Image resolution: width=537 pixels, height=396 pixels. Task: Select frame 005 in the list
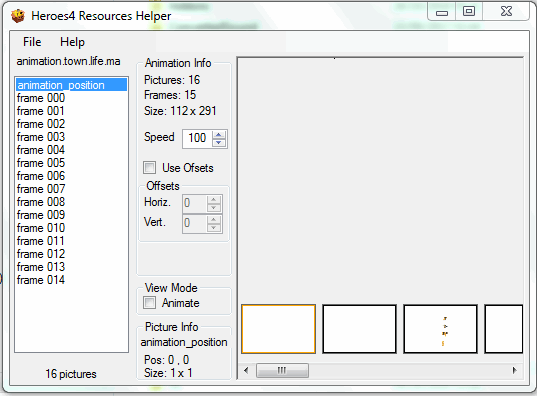point(71,163)
